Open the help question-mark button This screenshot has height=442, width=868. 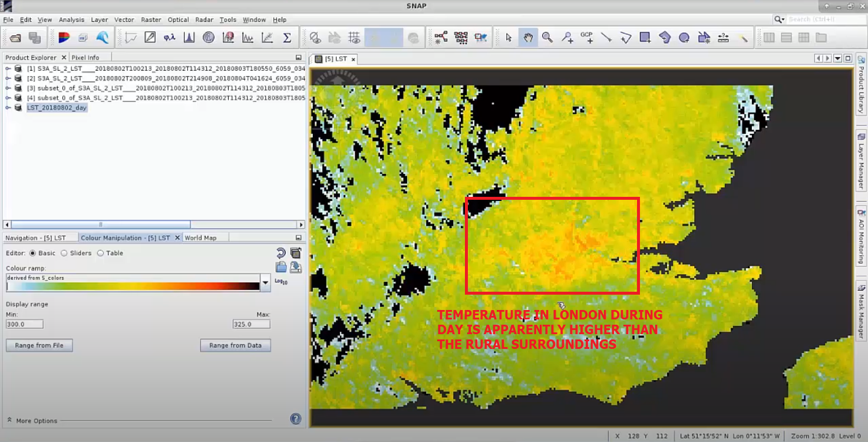tap(296, 419)
